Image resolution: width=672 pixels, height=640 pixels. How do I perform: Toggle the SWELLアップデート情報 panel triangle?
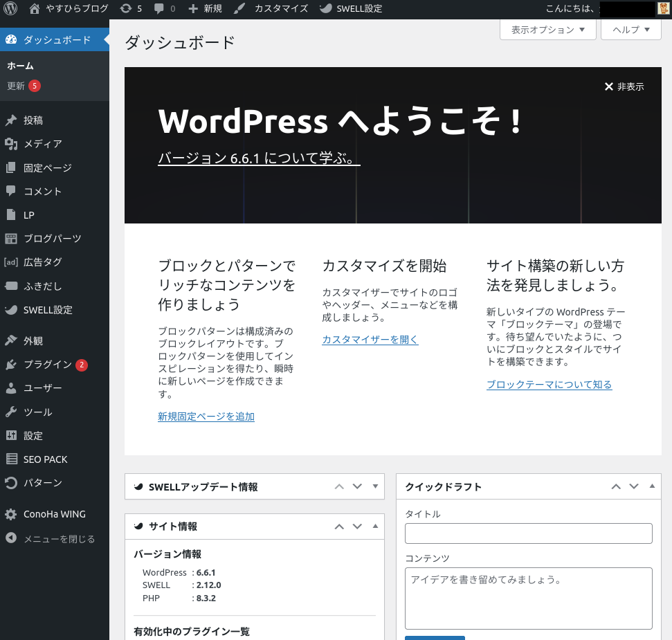375,486
